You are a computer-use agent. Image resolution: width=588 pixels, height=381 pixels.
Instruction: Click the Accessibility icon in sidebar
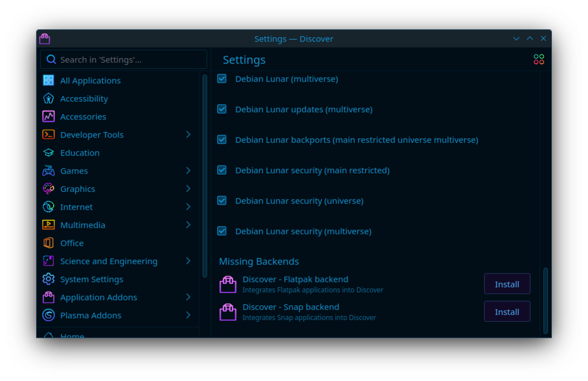click(49, 99)
